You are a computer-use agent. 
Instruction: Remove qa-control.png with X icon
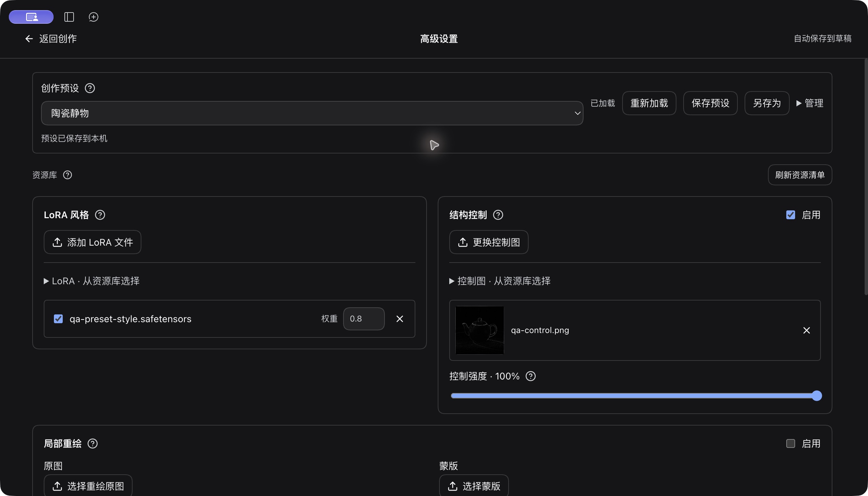[x=806, y=330]
